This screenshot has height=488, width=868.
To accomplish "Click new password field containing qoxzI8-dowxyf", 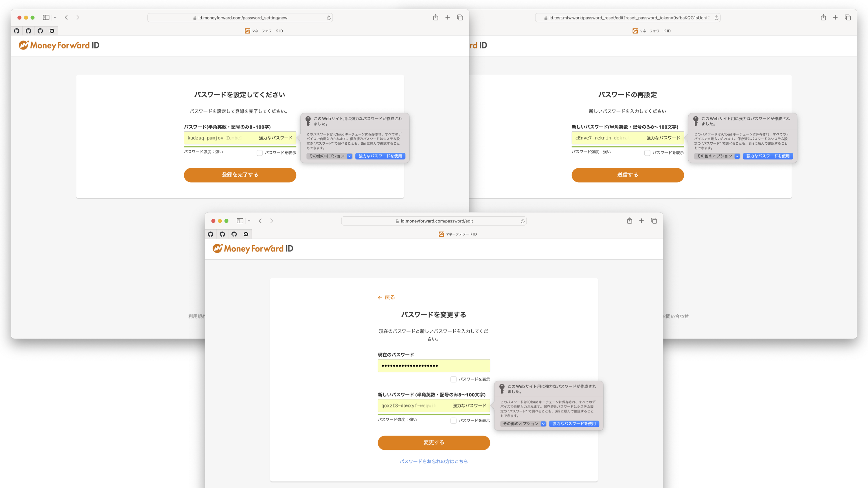I will tap(434, 406).
